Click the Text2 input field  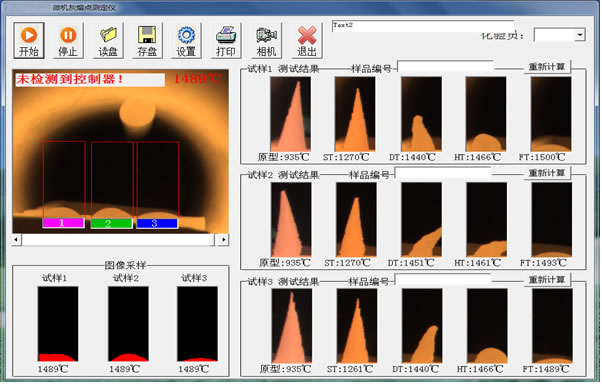coord(423,26)
